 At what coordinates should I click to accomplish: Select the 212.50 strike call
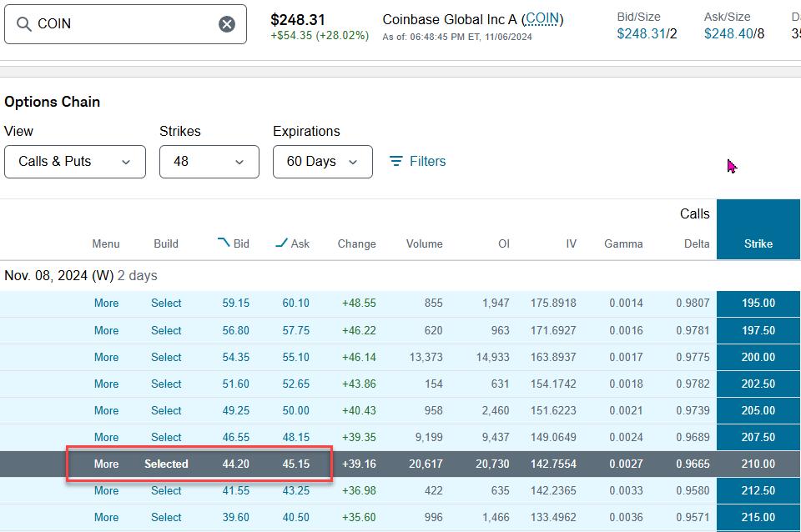(166, 490)
